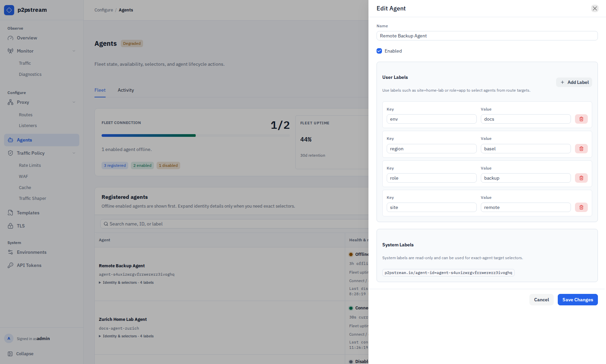The width and height of the screenshot is (606, 364).
Task: Click the docs-agent-zurich ID text
Action: tap(119, 328)
